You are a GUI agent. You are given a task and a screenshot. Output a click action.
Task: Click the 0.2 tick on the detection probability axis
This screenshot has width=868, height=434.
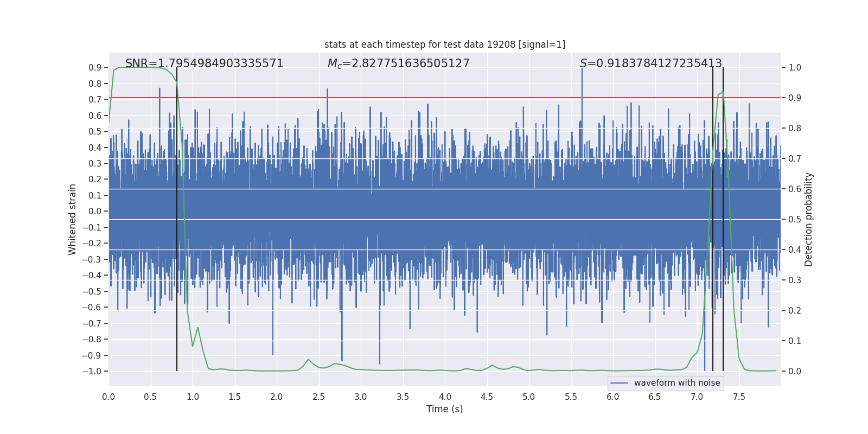(795, 311)
